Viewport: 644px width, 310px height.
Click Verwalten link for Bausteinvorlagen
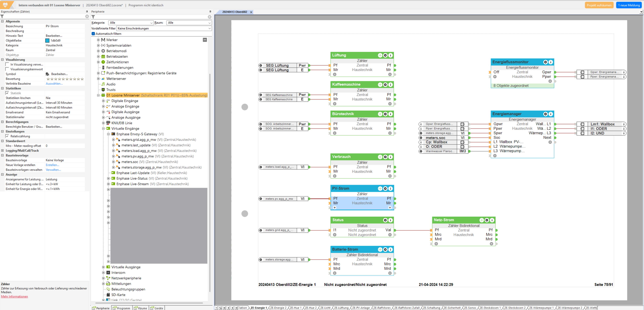tap(53, 170)
